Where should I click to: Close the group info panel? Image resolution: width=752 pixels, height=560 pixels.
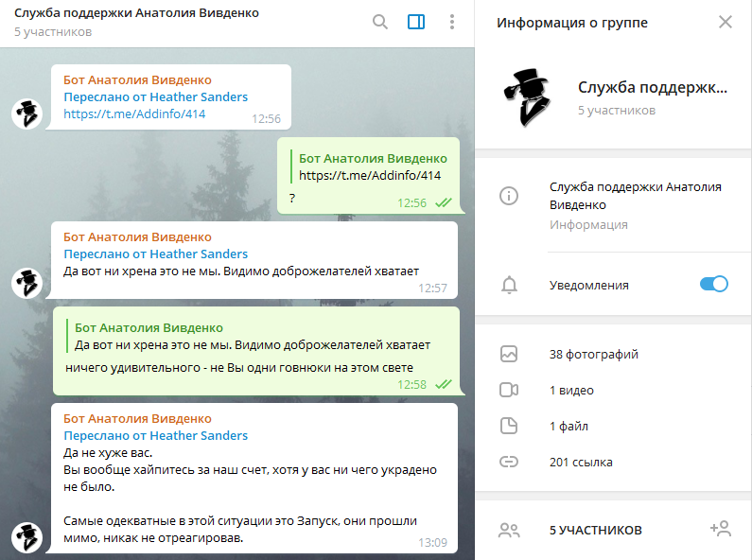coord(726,22)
